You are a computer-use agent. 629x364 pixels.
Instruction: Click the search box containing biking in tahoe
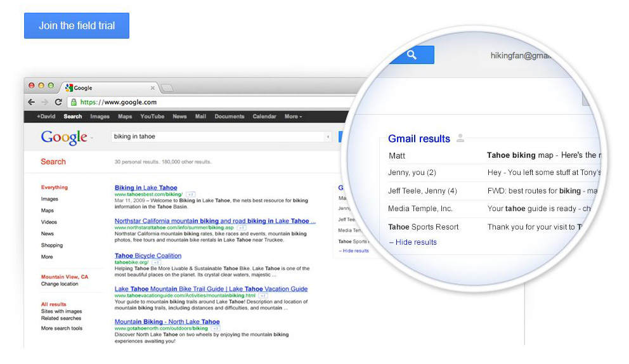tap(218, 136)
